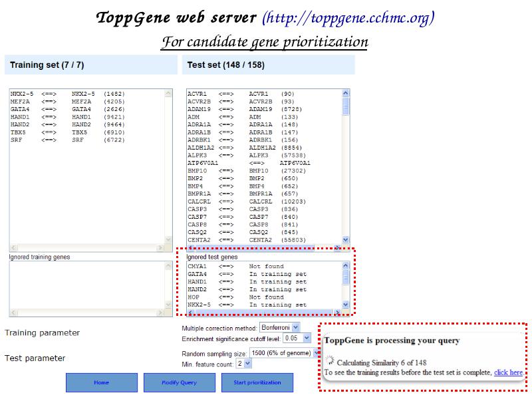Select the BMPR1A (657) row in Test set
Viewport: 532px width, 399px height.
coord(243,194)
